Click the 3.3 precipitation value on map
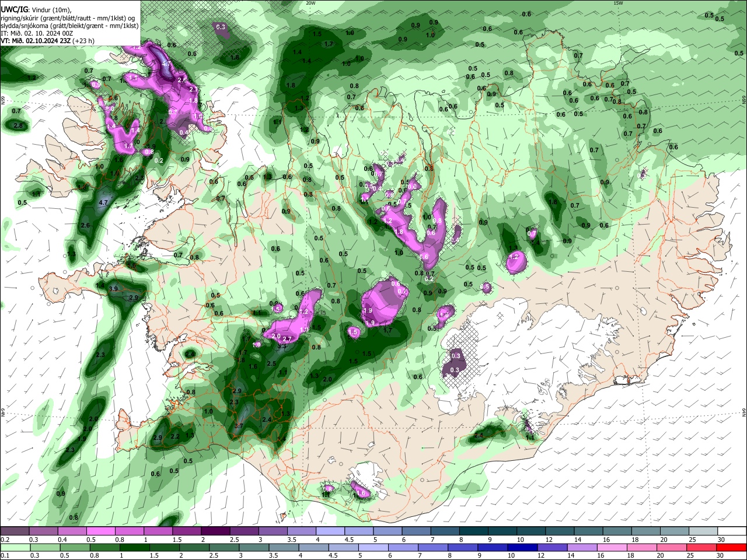Image resolution: width=747 pixels, height=560 pixels. point(281,346)
